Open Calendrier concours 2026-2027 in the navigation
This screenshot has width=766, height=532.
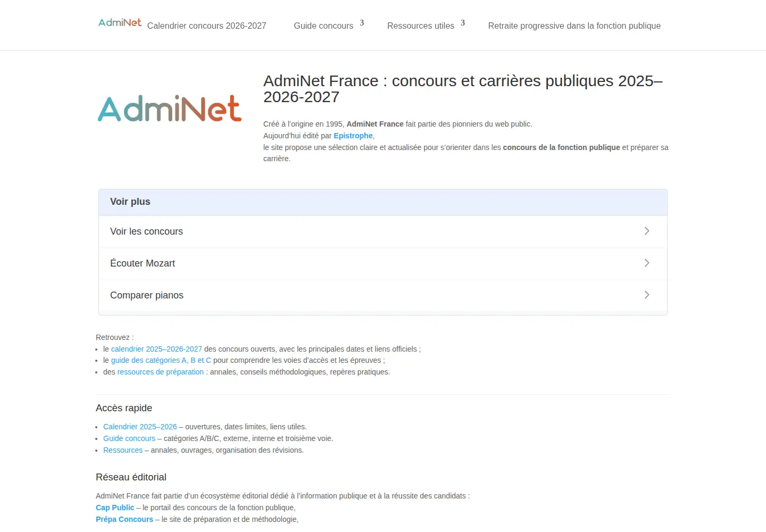coord(206,26)
